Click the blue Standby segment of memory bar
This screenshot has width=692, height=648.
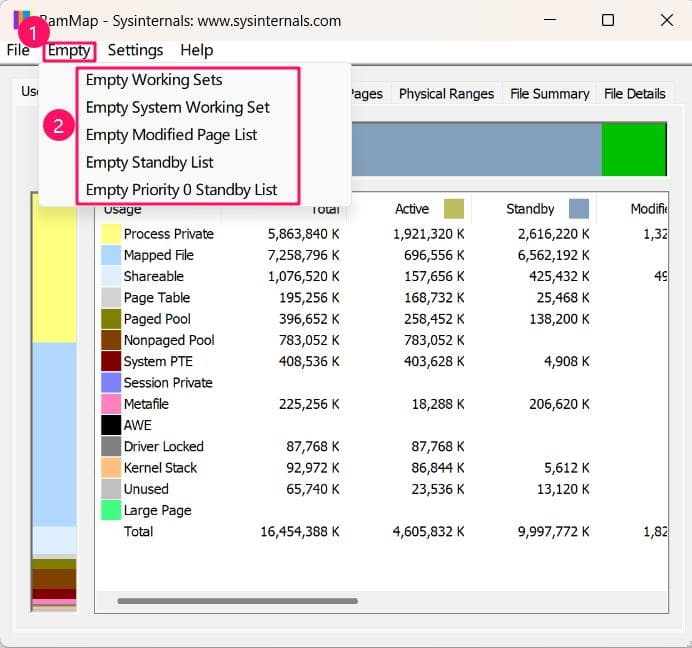pos(477,149)
